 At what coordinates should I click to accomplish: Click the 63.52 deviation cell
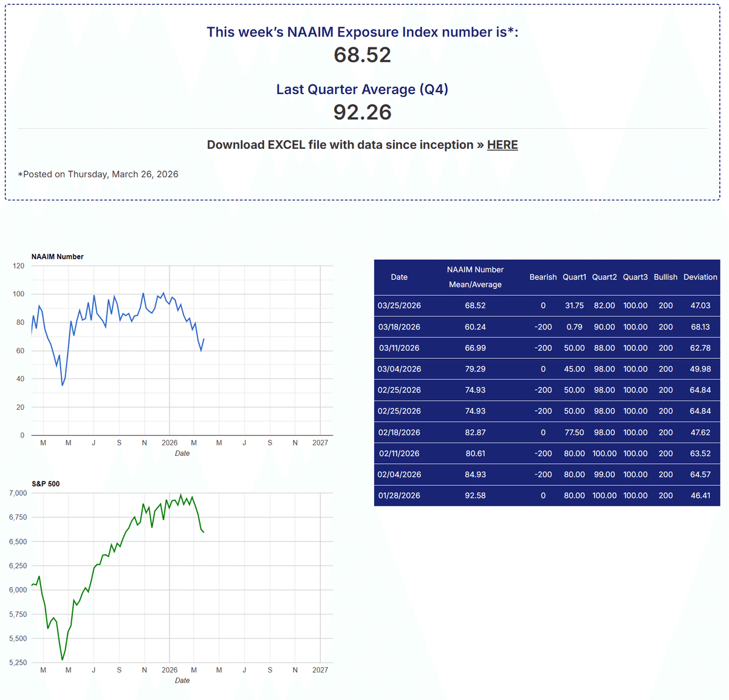tap(700, 454)
